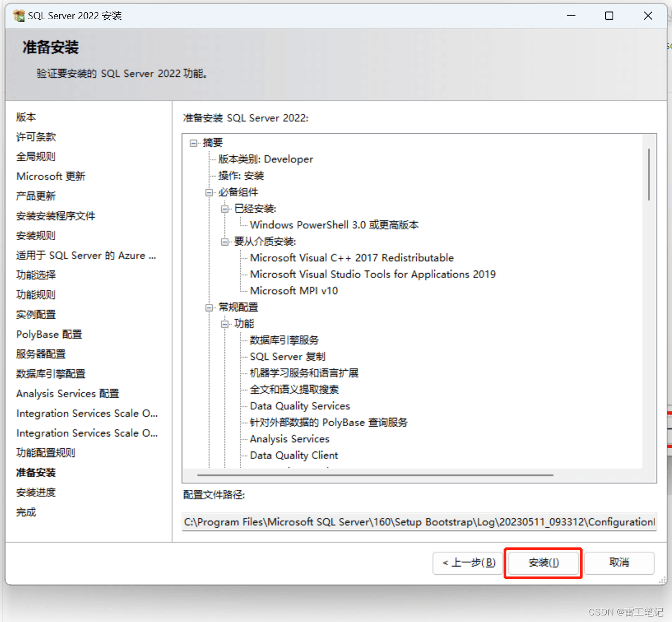This screenshot has height=622, width=672.
Task: Select the 数据库引擎服务 row
Action: 284,340
